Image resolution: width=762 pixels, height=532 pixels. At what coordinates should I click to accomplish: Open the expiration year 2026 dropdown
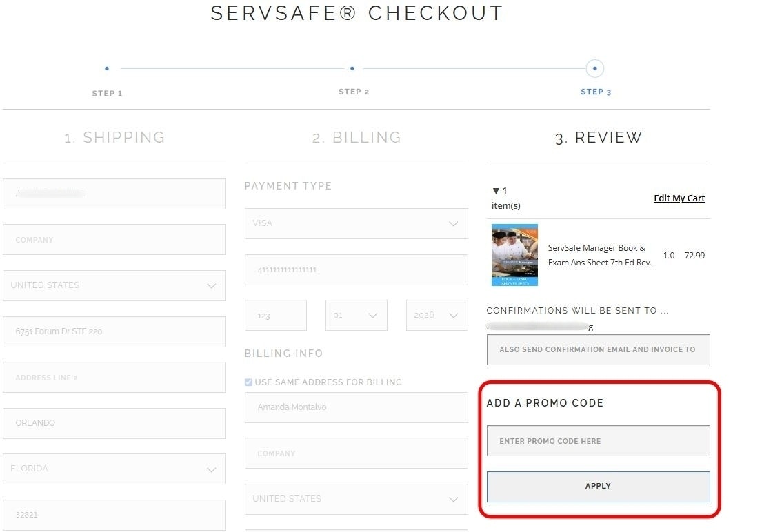(x=437, y=316)
